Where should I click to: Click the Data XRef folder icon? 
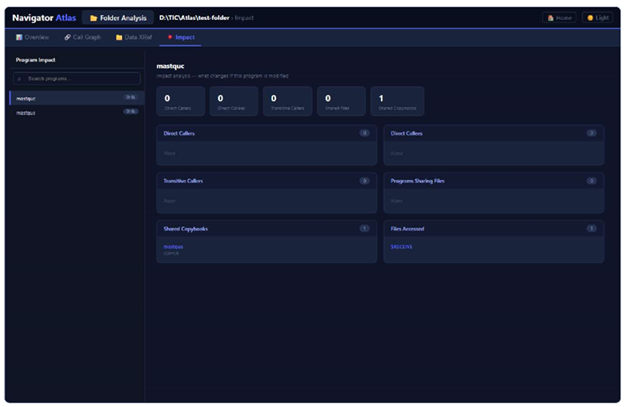pyautogui.click(x=119, y=37)
